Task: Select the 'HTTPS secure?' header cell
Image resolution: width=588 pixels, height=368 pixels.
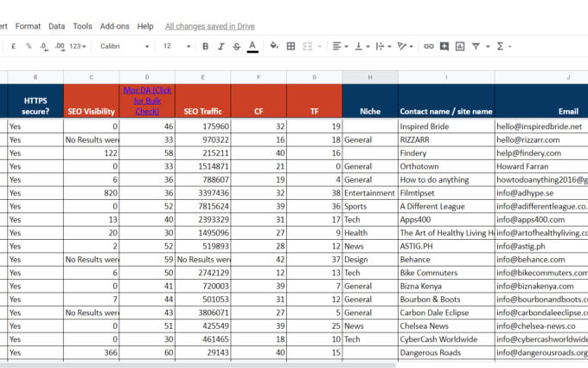Action: (35, 100)
